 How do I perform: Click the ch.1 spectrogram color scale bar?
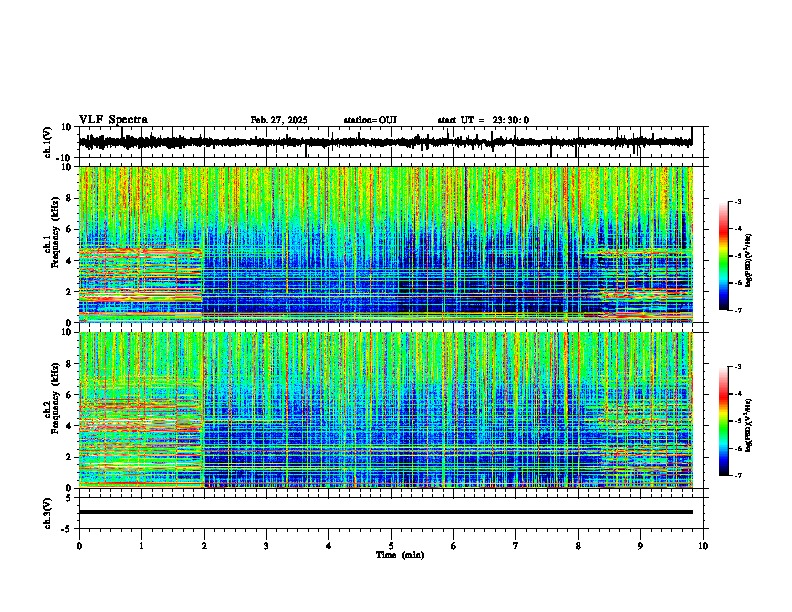(724, 256)
